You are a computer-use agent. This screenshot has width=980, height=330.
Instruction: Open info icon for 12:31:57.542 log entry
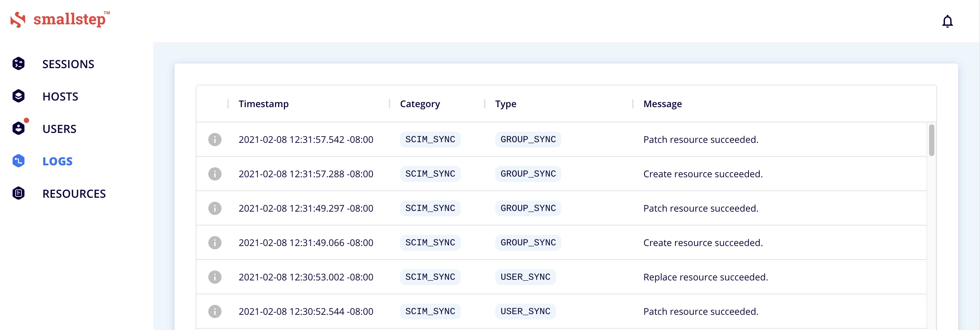pos(215,139)
